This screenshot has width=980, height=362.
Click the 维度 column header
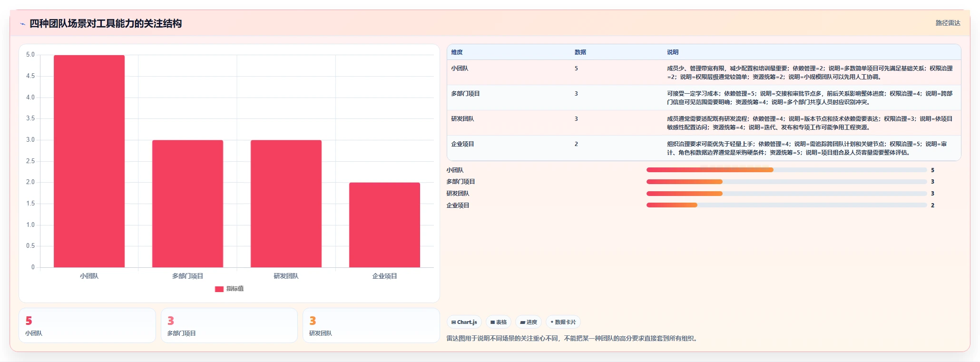coord(457,52)
